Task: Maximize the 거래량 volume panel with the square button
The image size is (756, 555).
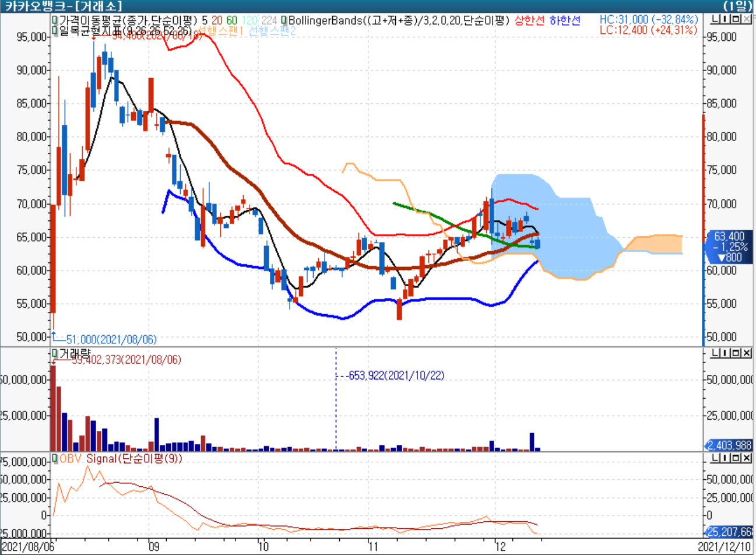Action: [x=736, y=353]
